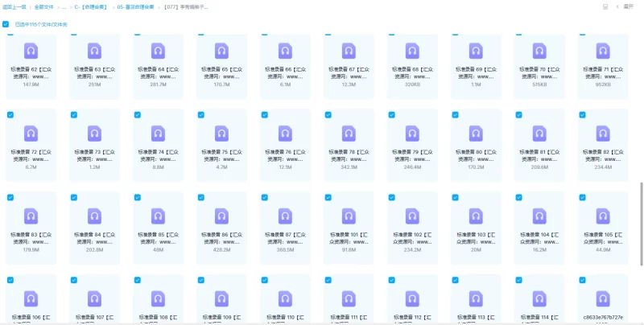Viewport: 644px width, 325px height.
Task: Open audio file 标准录音 85
Action: tap(158, 215)
